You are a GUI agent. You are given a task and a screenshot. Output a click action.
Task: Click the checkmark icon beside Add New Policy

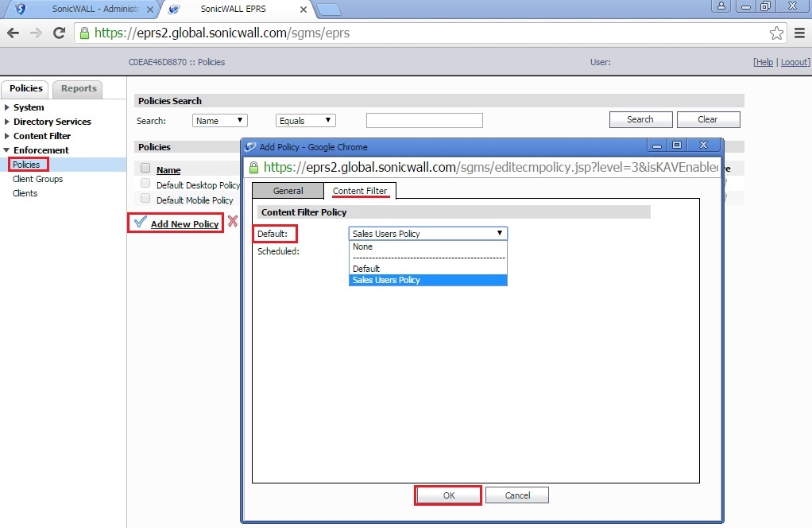click(140, 223)
